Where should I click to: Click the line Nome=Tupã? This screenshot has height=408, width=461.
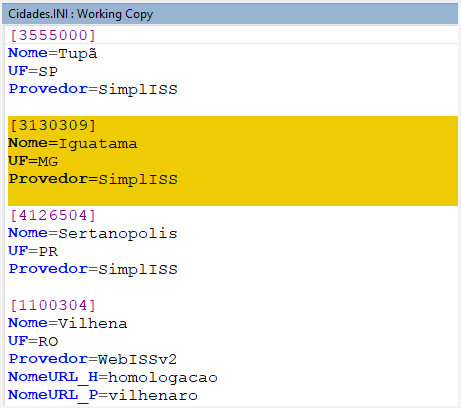pyautogui.click(x=53, y=53)
